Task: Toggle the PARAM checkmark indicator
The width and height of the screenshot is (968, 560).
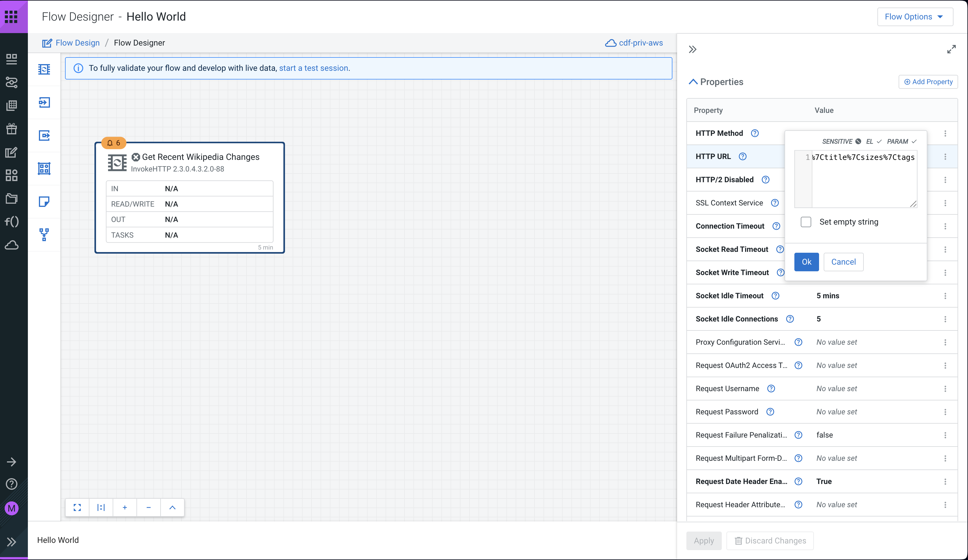Action: coord(914,141)
